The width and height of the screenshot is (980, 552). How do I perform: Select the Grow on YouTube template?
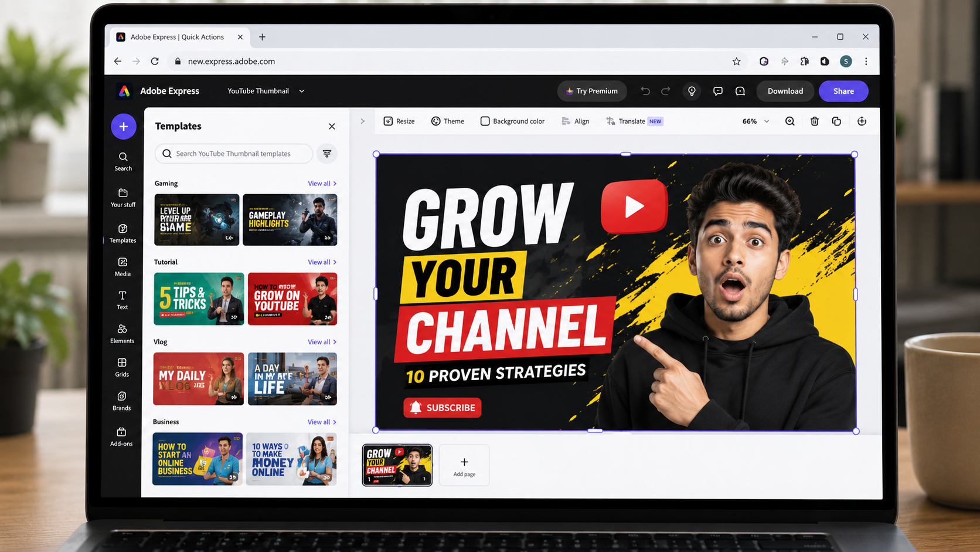(x=292, y=299)
